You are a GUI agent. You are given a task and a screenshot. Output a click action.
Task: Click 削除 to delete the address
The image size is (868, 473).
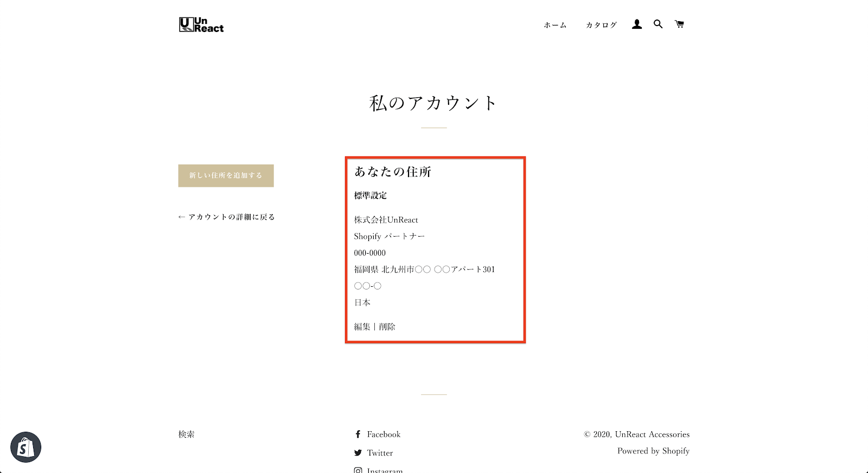coord(387,327)
